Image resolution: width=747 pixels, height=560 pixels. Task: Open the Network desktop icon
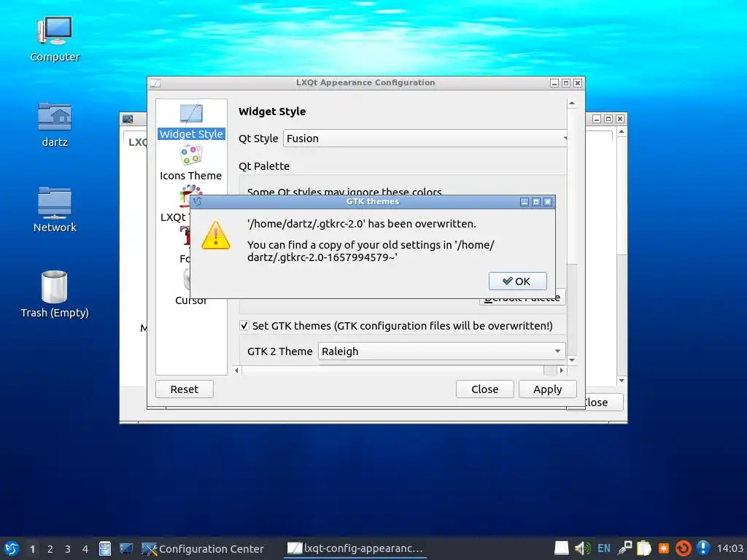[x=55, y=209]
